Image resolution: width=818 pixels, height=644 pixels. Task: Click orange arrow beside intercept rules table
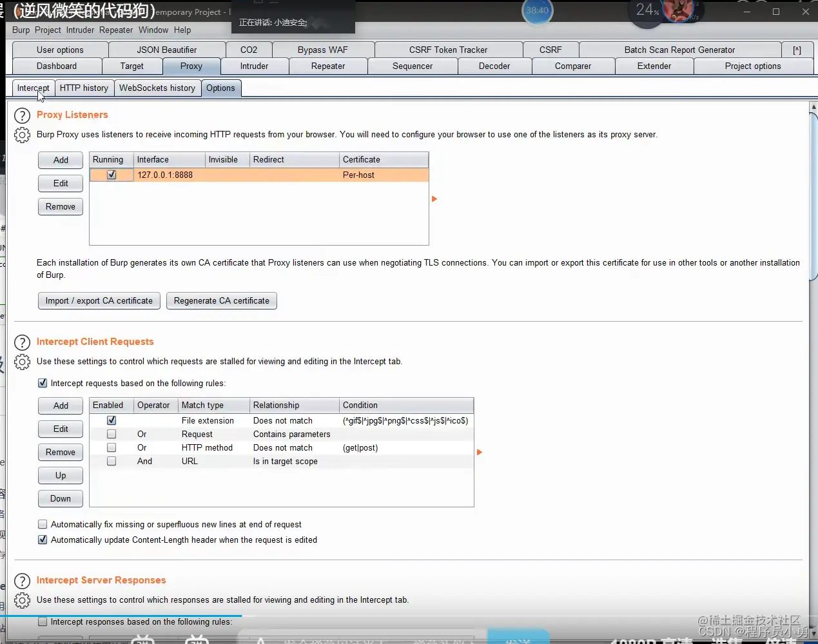tap(480, 453)
